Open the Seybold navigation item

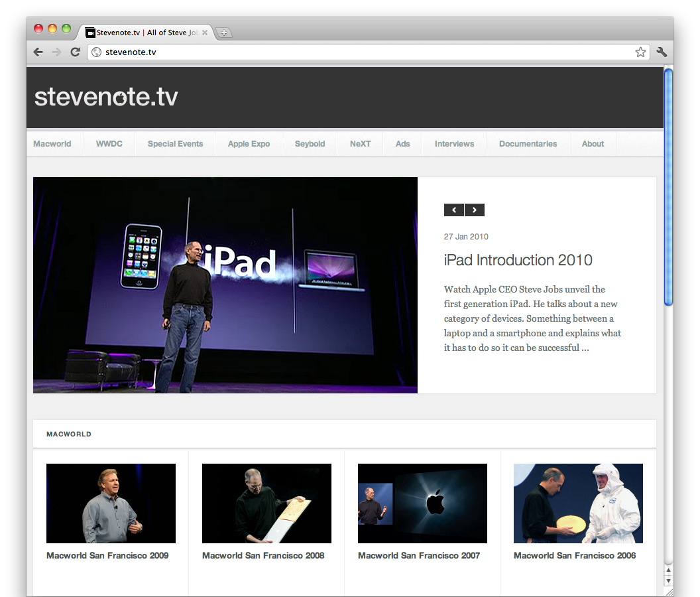point(310,144)
